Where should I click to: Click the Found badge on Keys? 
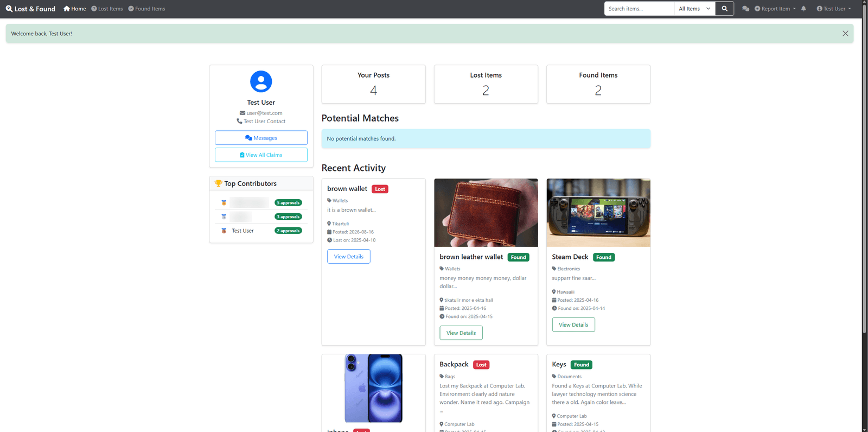(582, 365)
